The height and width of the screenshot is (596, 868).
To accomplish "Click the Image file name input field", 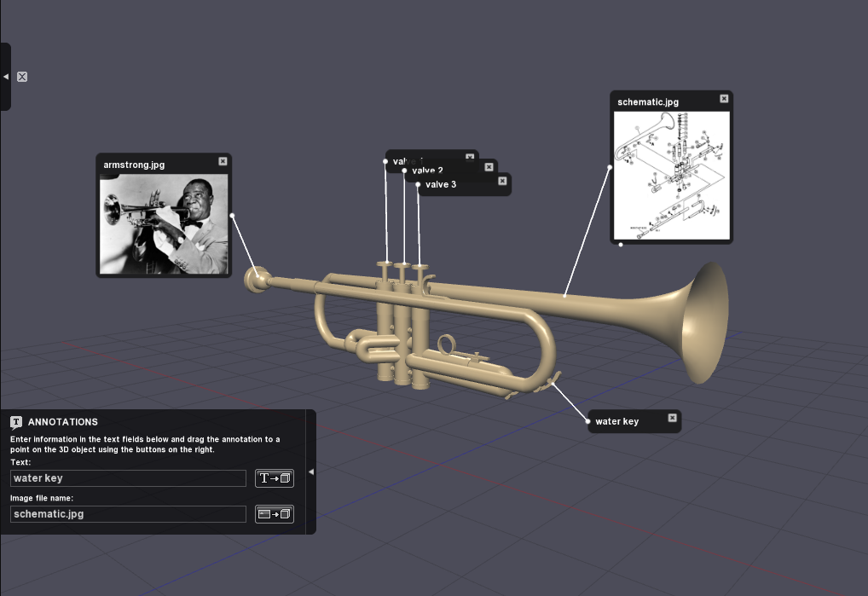I will coord(128,514).
